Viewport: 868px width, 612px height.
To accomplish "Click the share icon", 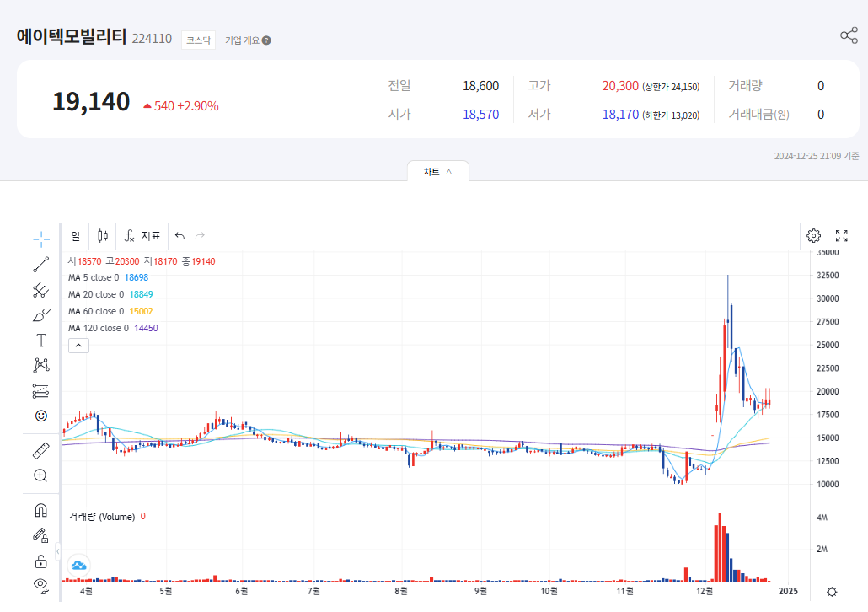I will 849,35.
